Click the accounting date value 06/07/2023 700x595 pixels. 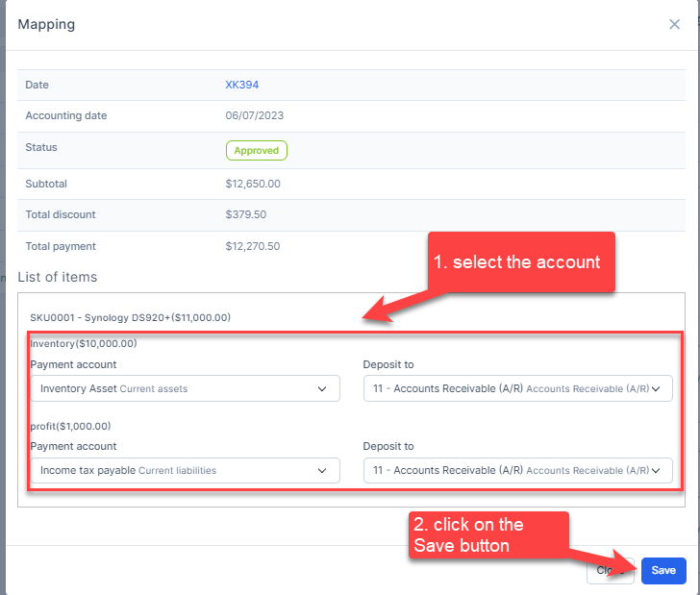point(255,116)
